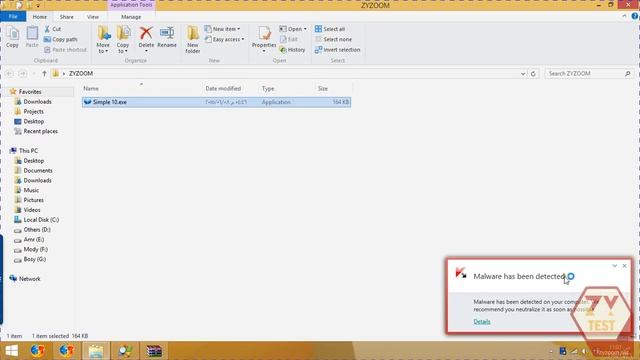The width and height of the screenshot is (640, 360).
Task: Show file History
Action: (x=292, y=49)
